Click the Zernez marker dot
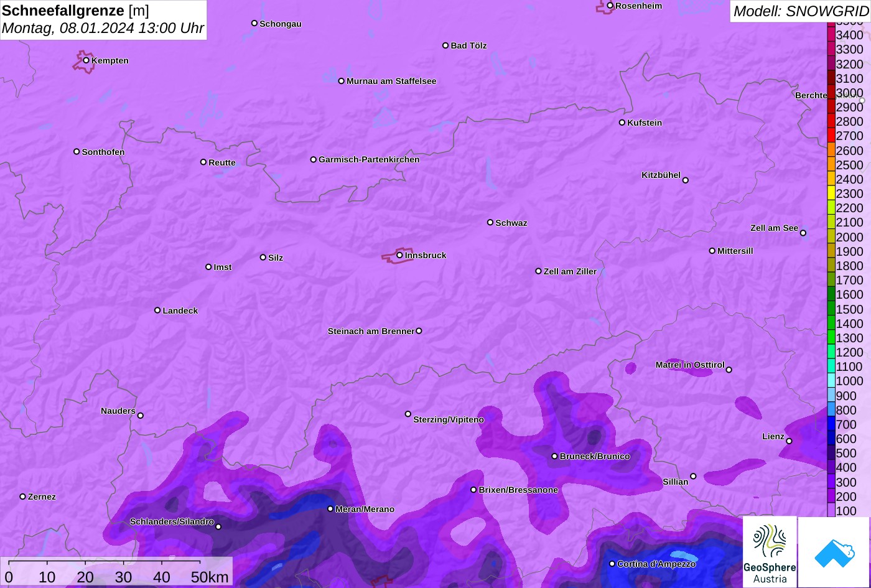This screenshot has height=588, width=871. coord(23,497)
